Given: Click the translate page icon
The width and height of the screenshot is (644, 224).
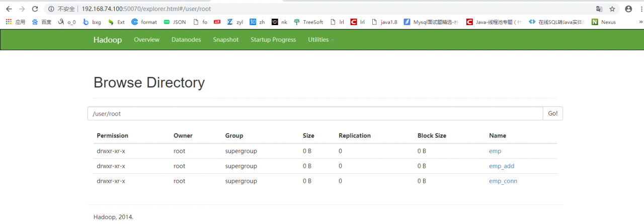Looking at the screenshot, I should point(599,9).
